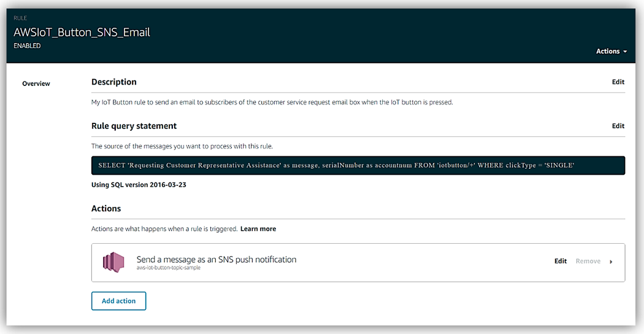Open the Learn more link about actions

(x=258, y=229)
